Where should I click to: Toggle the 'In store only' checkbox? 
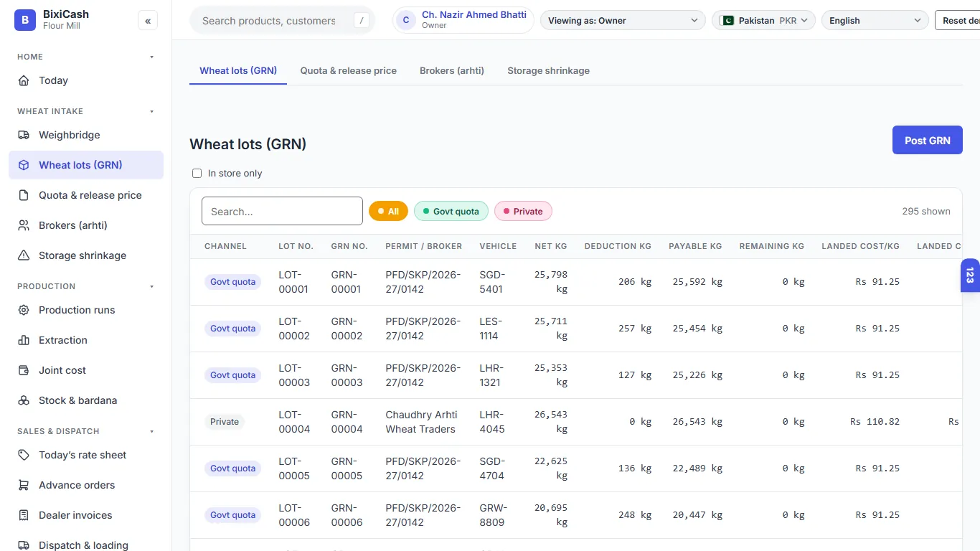click(197, 174)
